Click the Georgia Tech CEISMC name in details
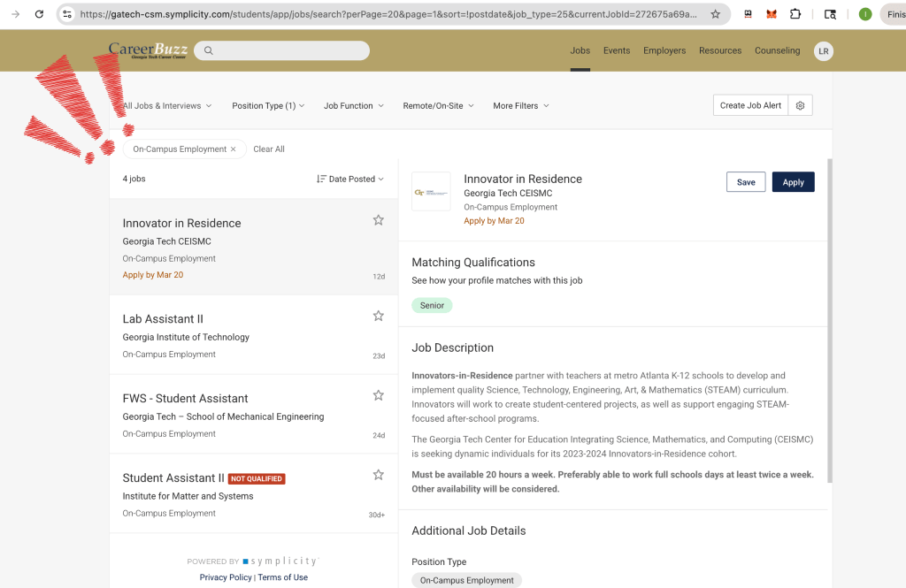Image resolution: width=906 pixels, height=588 pixels. click(508, 193)
